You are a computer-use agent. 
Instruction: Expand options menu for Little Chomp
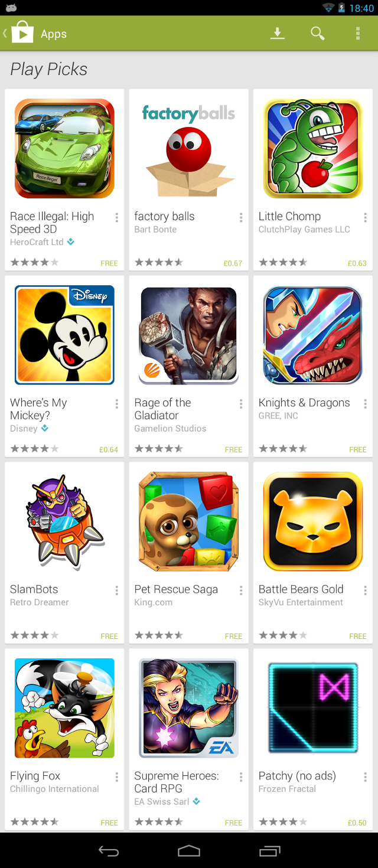click(x=365, y=218)
